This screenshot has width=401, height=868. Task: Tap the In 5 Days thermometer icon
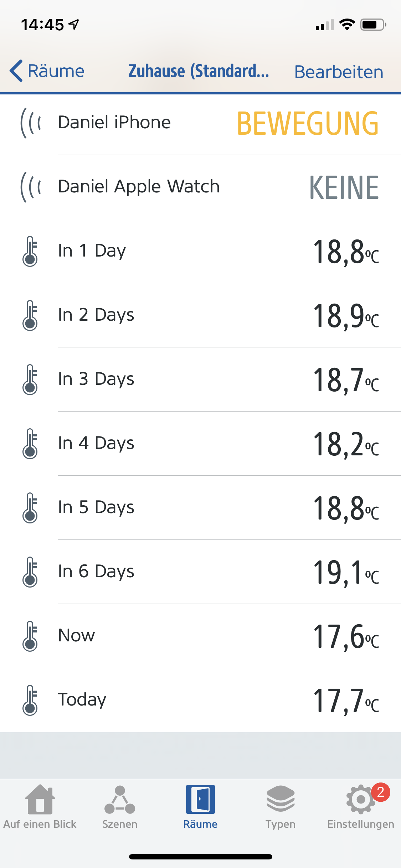(x=30, y=508)
